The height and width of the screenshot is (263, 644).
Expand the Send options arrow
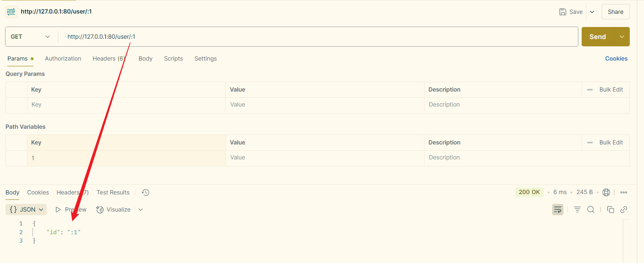tap(622, 36)
